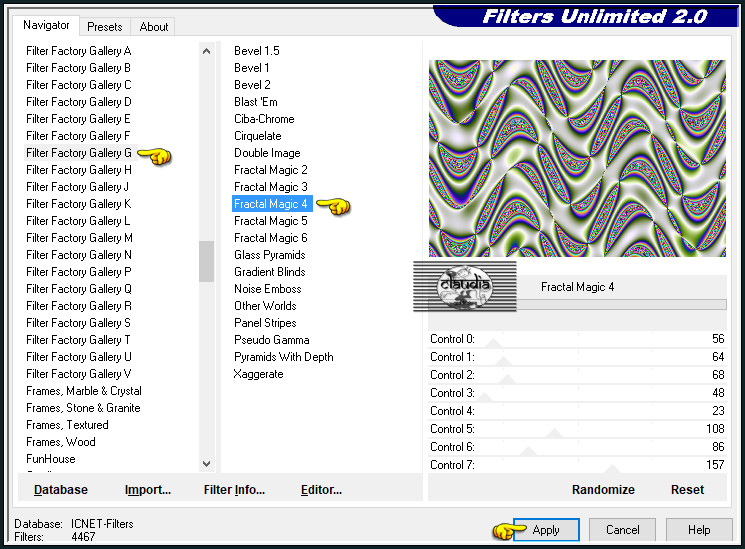The height and width of the screenshot is (549, 745).
Task: Select Filter Factory Gallery F
Action: click(78, 136)
